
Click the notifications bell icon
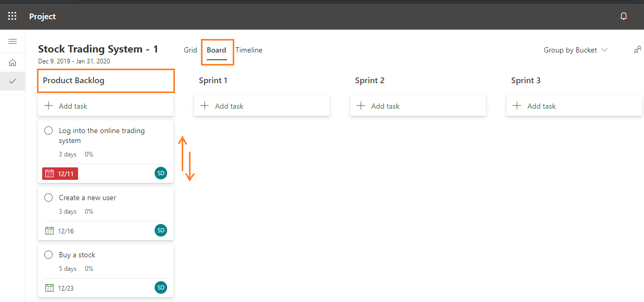pyautogui.click(x=624, y=16)
